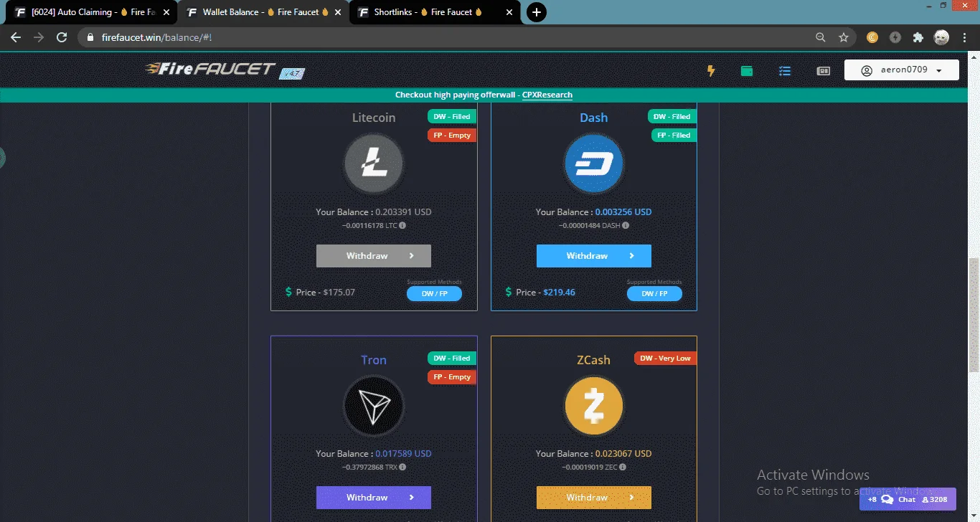The width and height of the screenshot is (980, 522).
Task: Switch to the Shortlinks tab
Action: (434, 12)
